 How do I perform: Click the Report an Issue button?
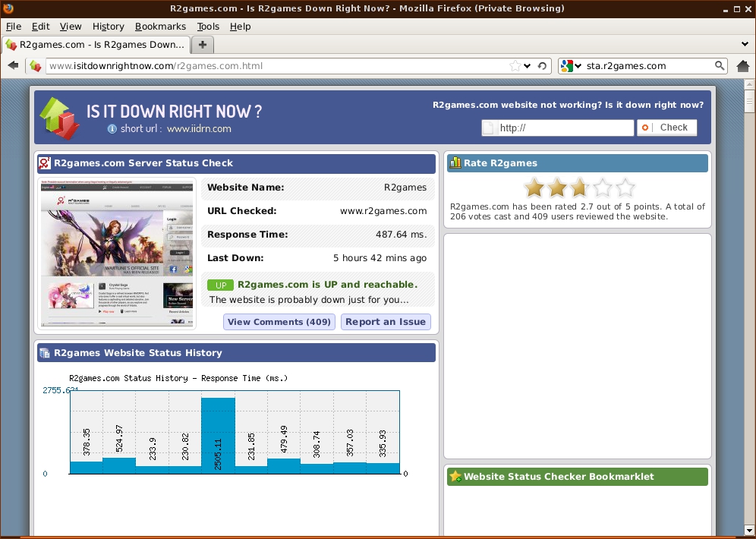pos(386,322)
